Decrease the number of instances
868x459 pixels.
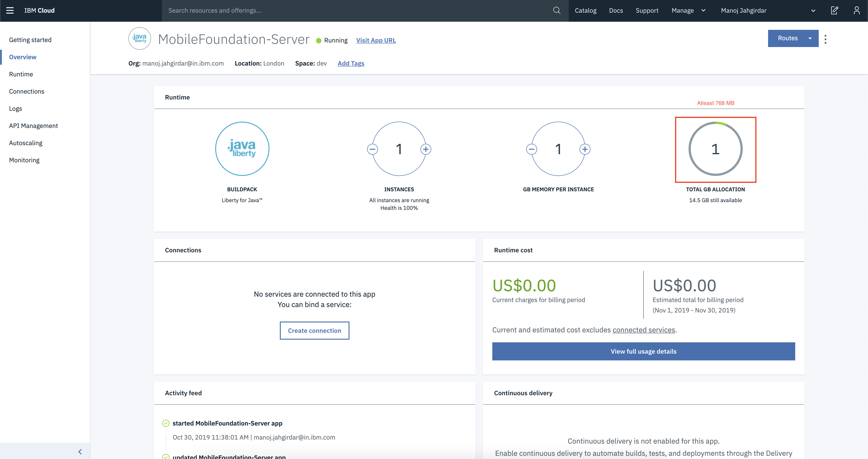(372, 149)
